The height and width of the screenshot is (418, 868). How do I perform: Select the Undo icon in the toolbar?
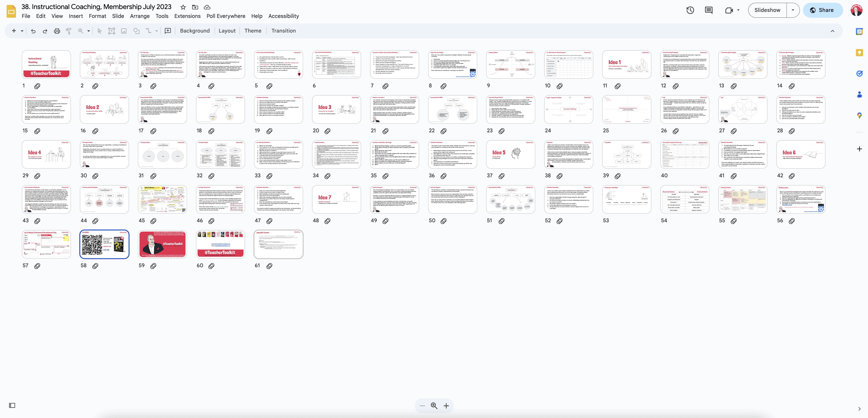point(33,31)
